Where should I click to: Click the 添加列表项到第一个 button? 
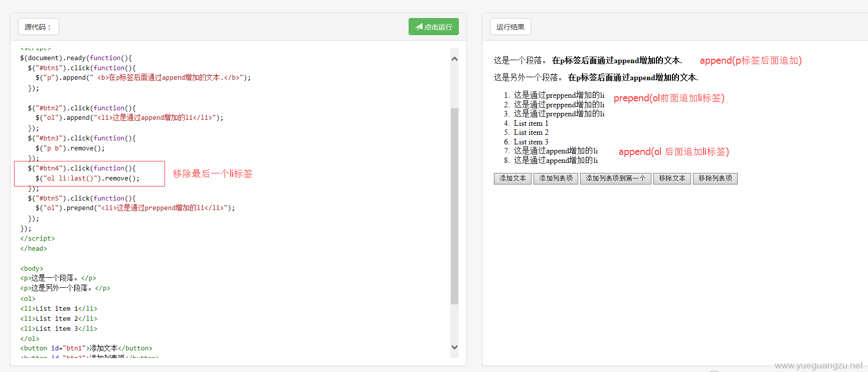point(616,178)
